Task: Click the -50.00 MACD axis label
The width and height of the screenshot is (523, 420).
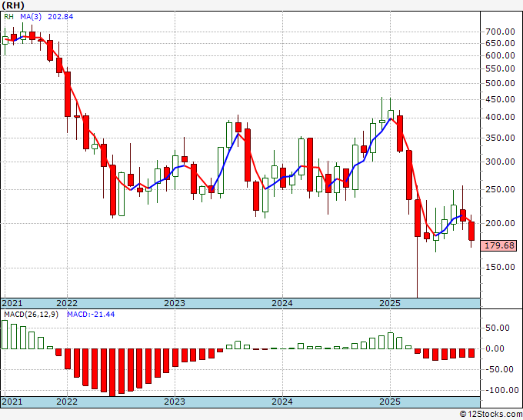Action: pyautogui.click(x=499, y=369)
